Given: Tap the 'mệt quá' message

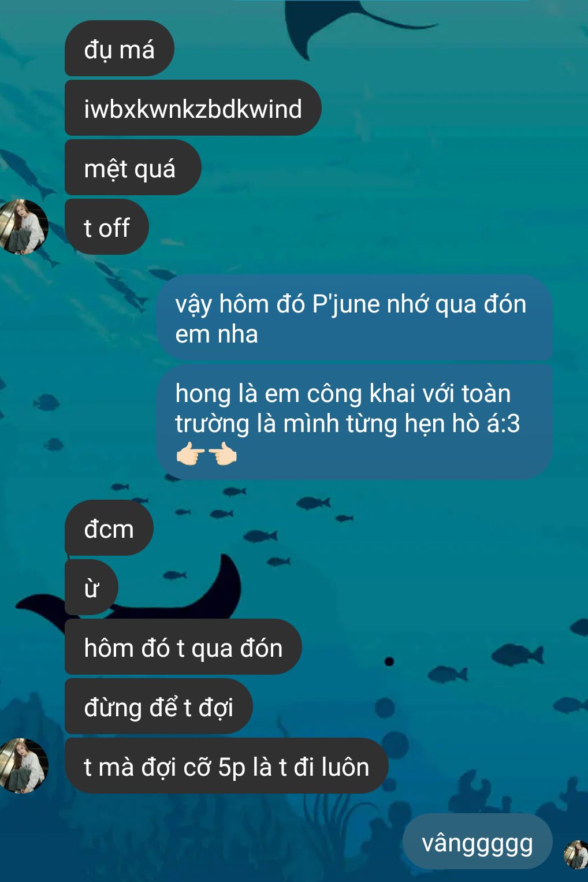Looking at the screenshot, I should 133,168.
